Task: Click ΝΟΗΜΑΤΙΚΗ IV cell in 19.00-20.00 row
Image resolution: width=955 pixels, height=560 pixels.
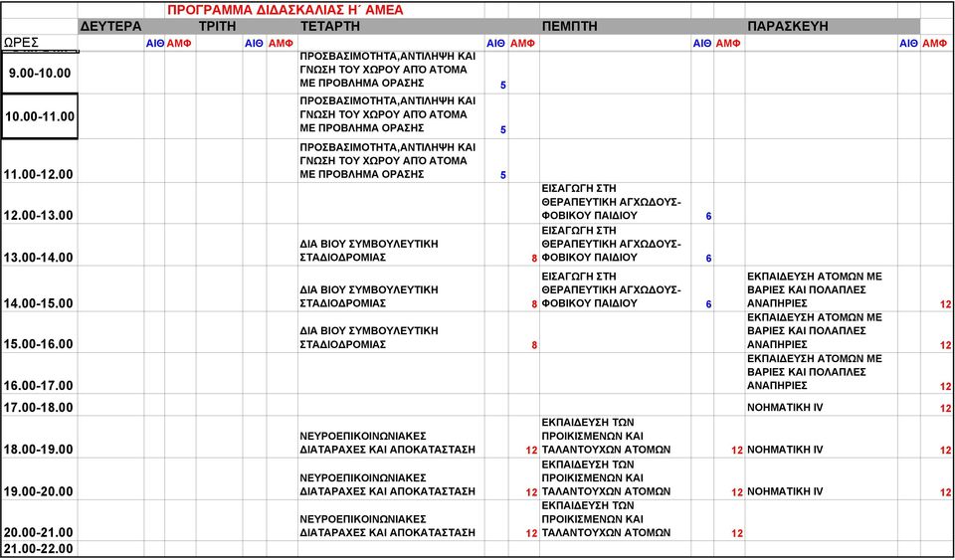Action: 821,479
